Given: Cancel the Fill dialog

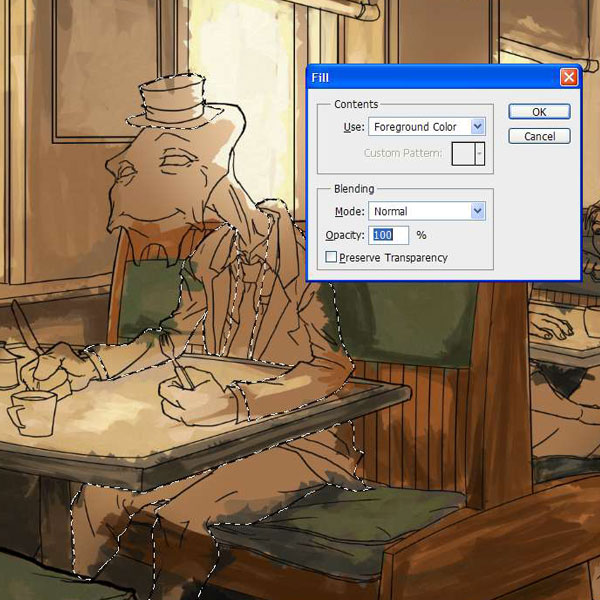Looking at the screenshot, I should pyautogui.click(x=539, y=136).
